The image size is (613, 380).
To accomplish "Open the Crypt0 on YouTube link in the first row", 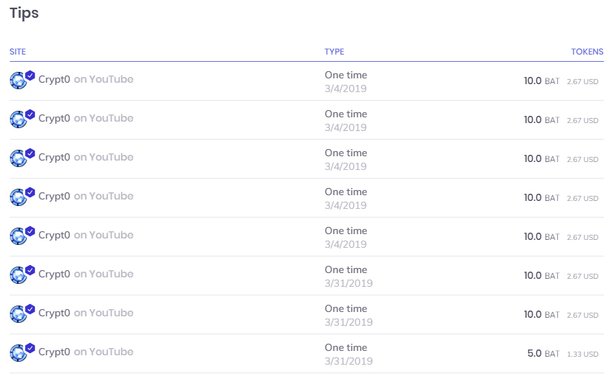I will pos(86,79).
